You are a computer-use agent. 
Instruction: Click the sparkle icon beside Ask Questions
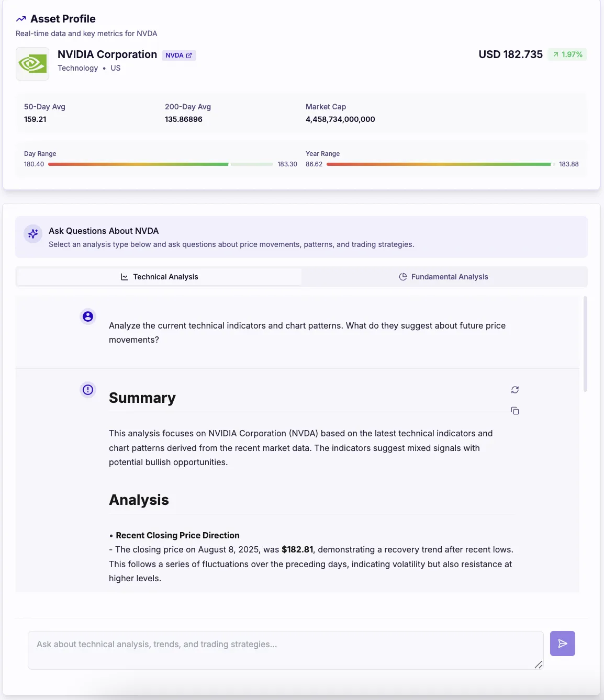pyautogui.click(x=33, y=234)
